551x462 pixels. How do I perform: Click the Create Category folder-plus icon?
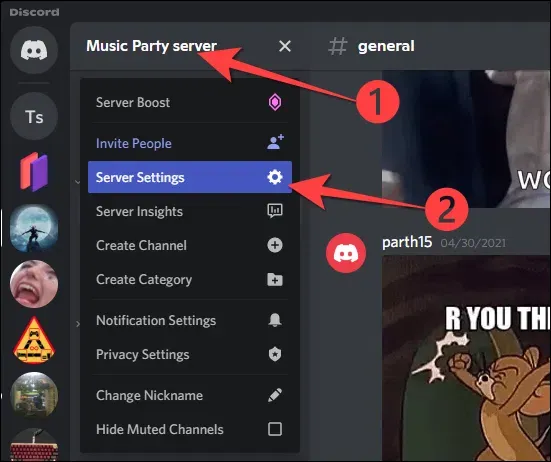(275, 280)
